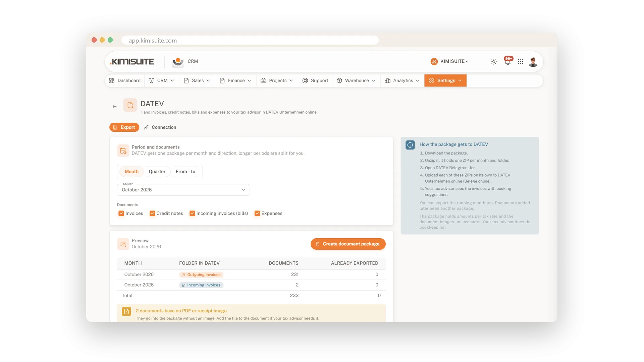Click the 231 documents count cell
644x362 pixels.
pyautogui.click(x=294, y=275)
